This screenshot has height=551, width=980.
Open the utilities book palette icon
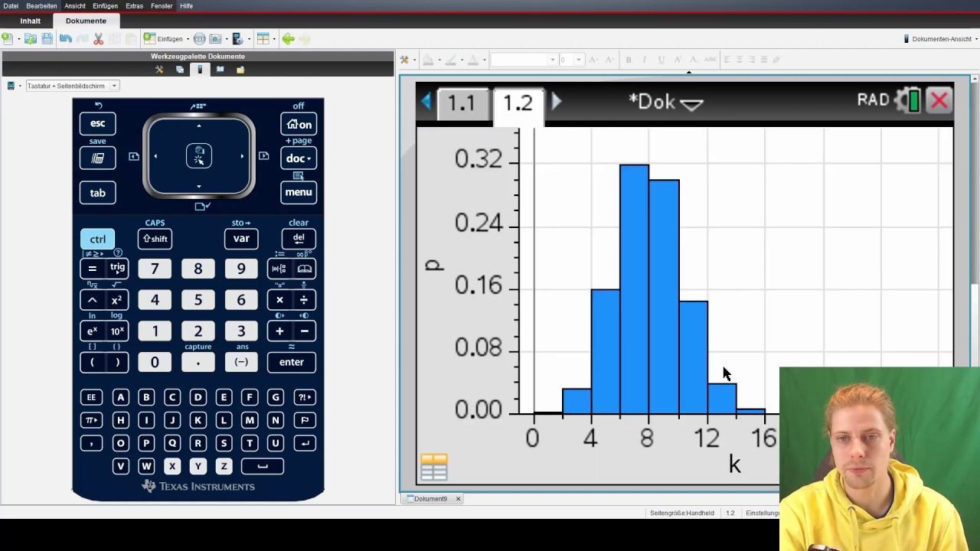pos(220,70)
